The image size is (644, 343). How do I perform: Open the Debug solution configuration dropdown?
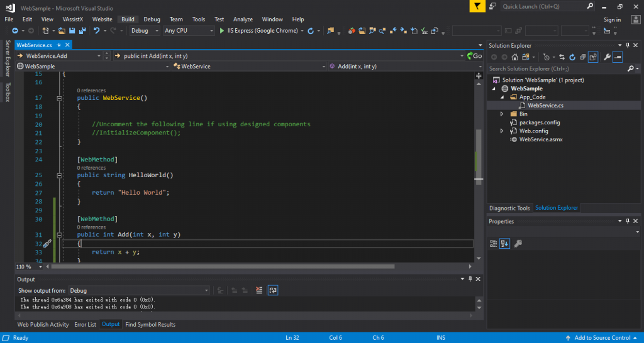tap(145, 30)
